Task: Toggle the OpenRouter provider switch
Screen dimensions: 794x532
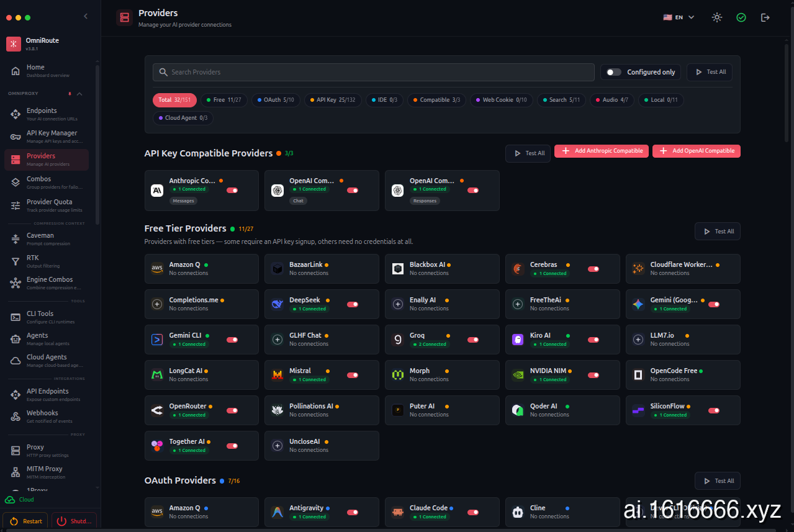Action: point(232,411)
